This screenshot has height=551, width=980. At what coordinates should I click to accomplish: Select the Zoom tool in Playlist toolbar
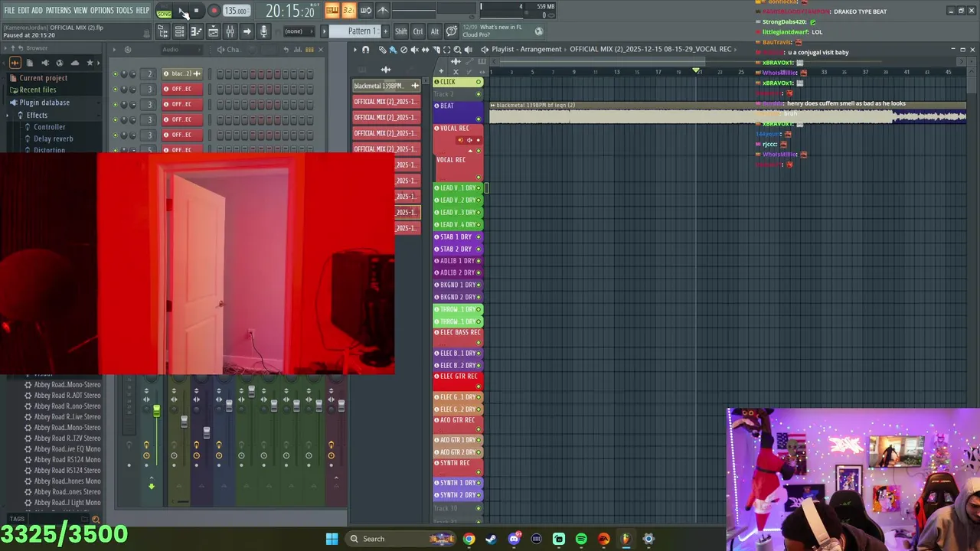[x=457, y=50]
